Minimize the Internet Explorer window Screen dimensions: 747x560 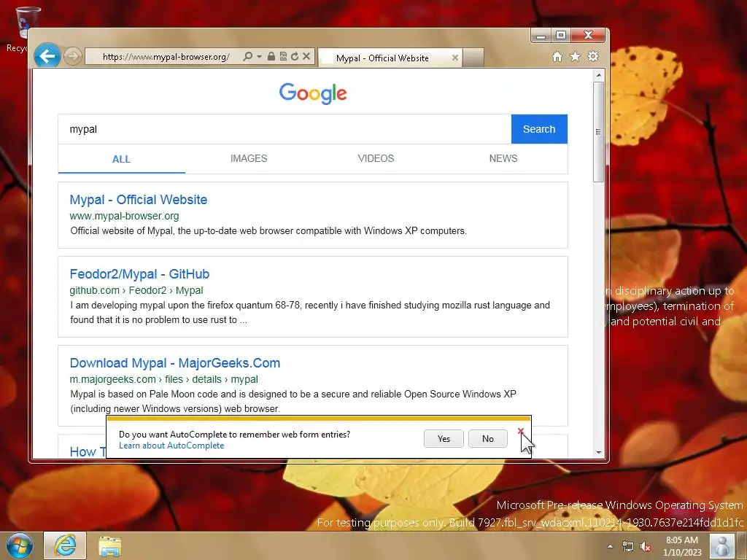pos(541,36)
